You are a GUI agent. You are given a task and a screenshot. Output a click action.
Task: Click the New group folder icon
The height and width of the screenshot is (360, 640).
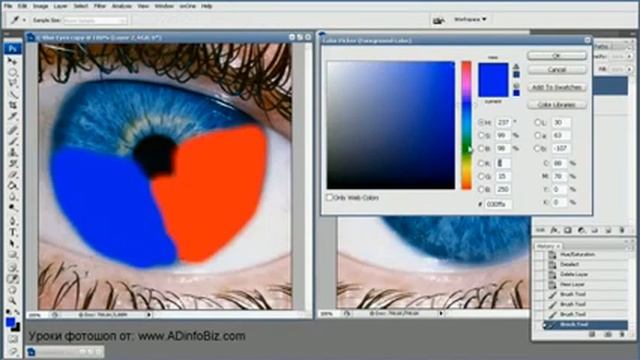click(x=595, y=231)
